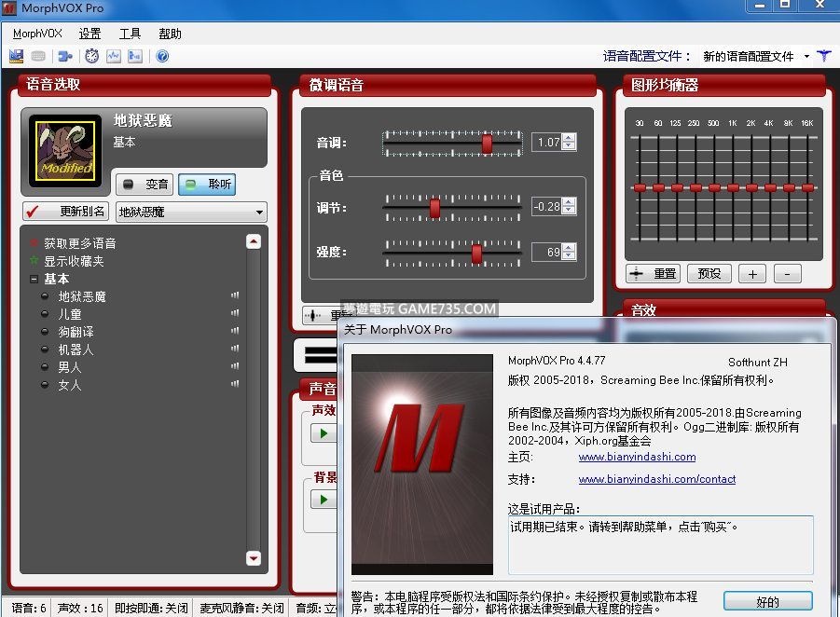The width and height of the screenshot is (840, 617).
Task: Click the 好的 button in the About dialog
Action: 767,601
